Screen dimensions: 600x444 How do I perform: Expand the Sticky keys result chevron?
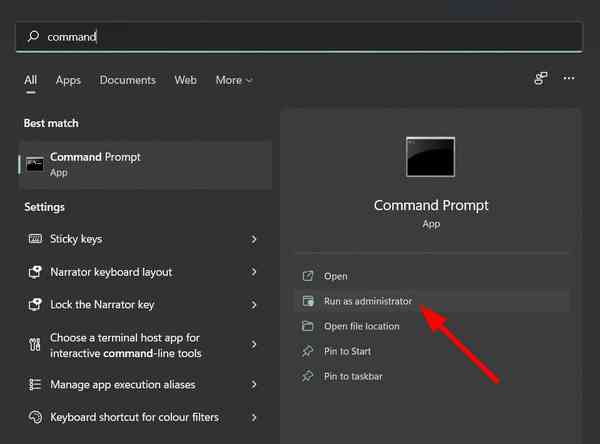click(x=254, y=239)
